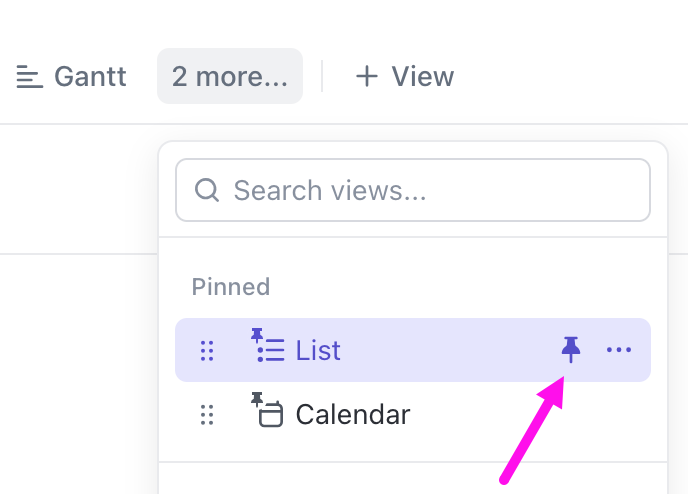Screen dimensions: 688x494
Task: Unpin the List view using pin icon
Action: pos(571,349)
